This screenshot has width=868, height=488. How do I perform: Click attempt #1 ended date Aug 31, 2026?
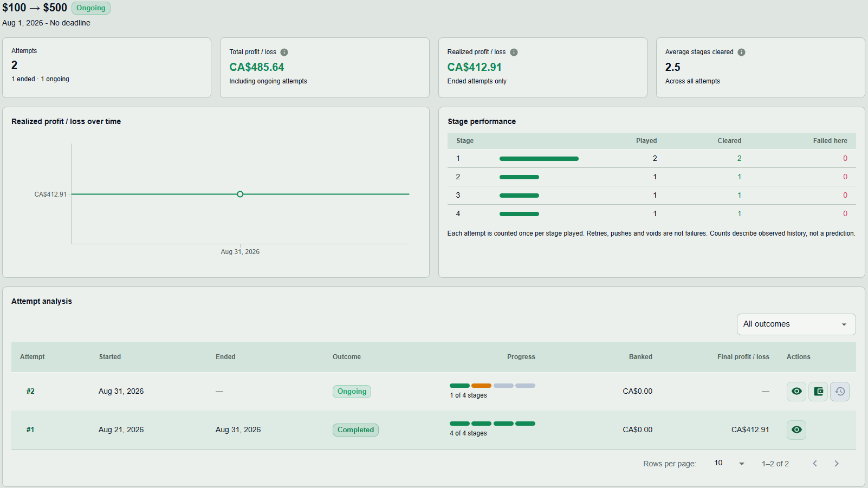pos(238,430)
